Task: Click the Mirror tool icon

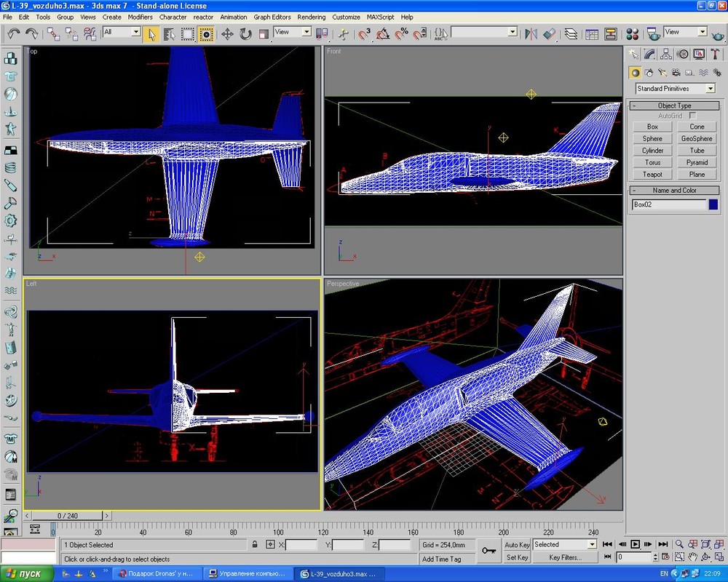Action: click(x=531, y=33)
